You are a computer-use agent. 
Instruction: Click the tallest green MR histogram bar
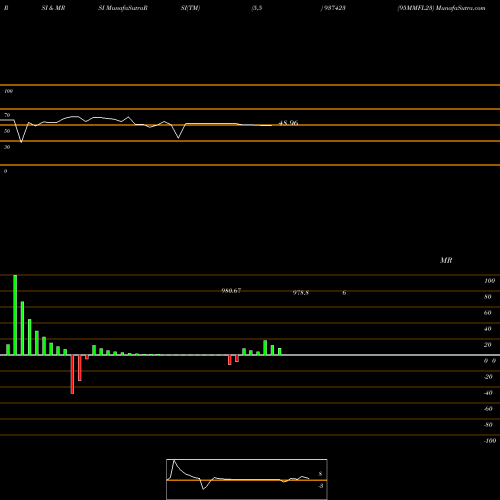click(x=15, y=315)
